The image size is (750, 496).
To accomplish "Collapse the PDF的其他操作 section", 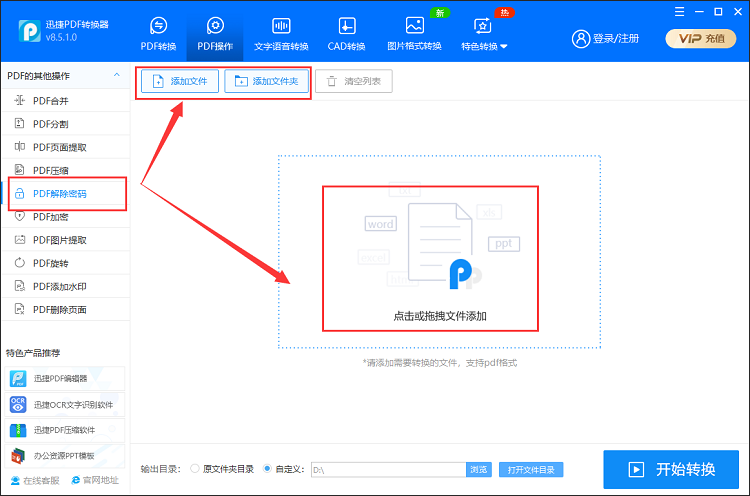I will tap(116, 75).
